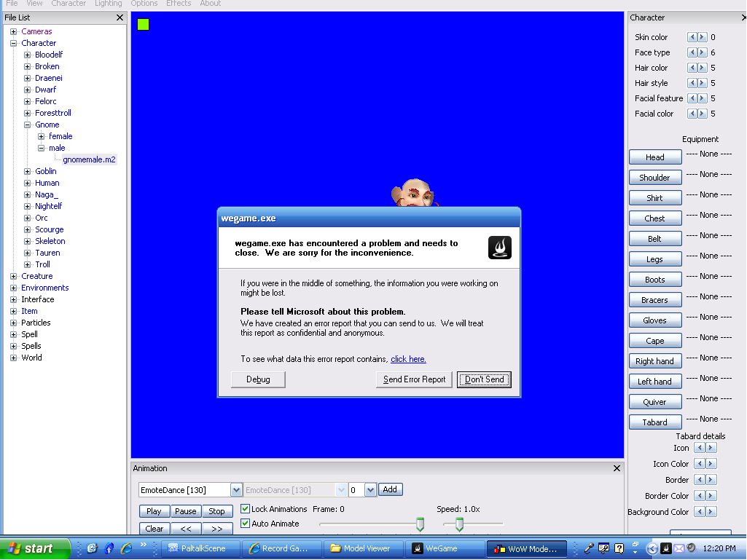Open the Character menu
This screenshot has height=560, width=747.
69,4
